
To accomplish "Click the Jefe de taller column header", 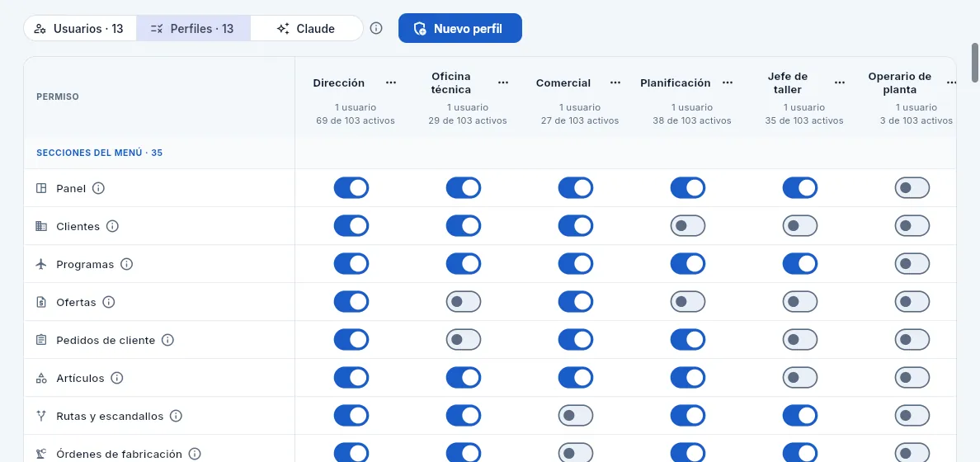I will (788, 82).
